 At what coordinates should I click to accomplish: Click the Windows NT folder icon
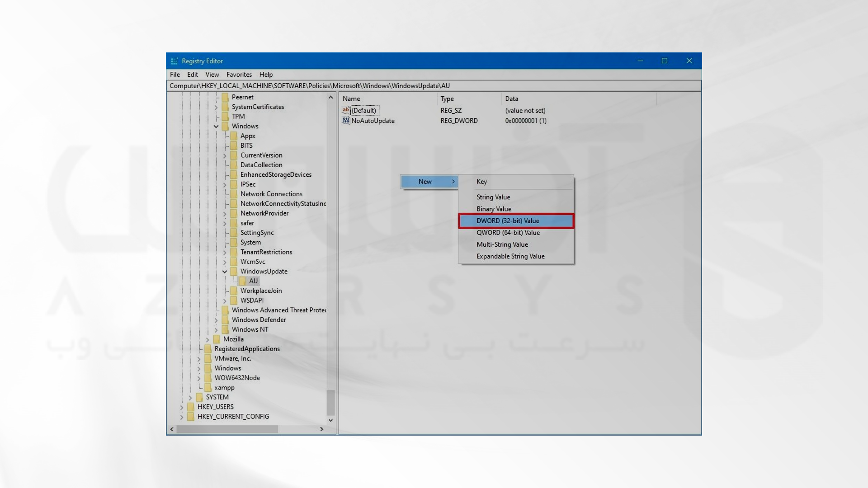(226, 329)
